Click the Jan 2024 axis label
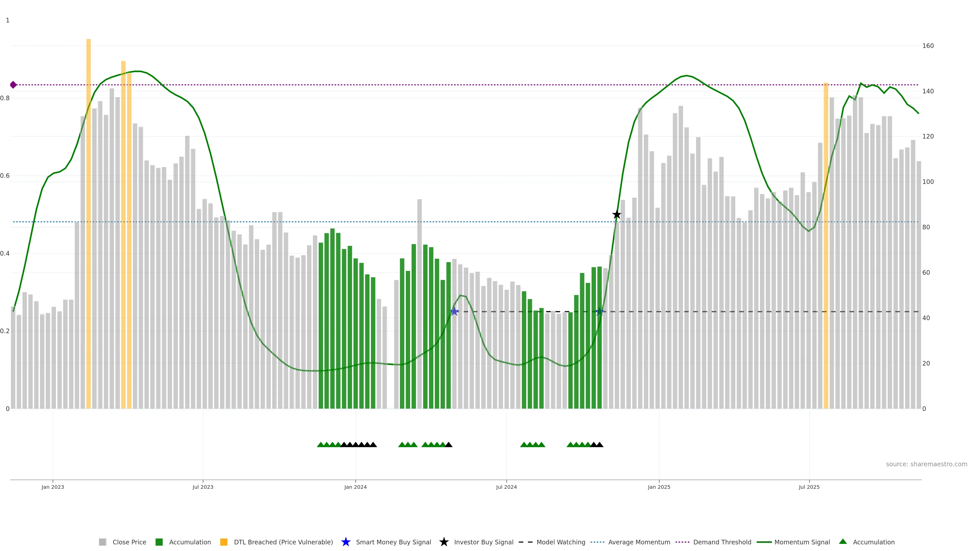Viewport: 980px width, 551px height. [x=355, y=487]
